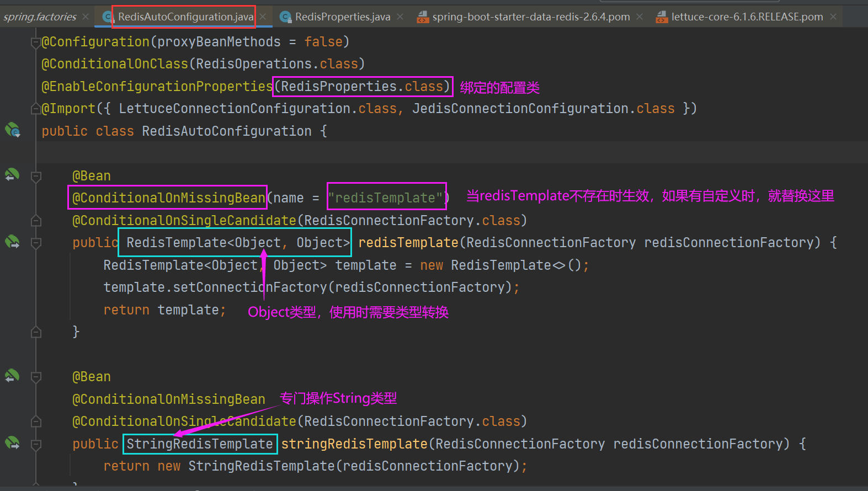Close the RedisAutoConfiguration.java tab
The image size is (868, 491).
(x=263, y=17)
